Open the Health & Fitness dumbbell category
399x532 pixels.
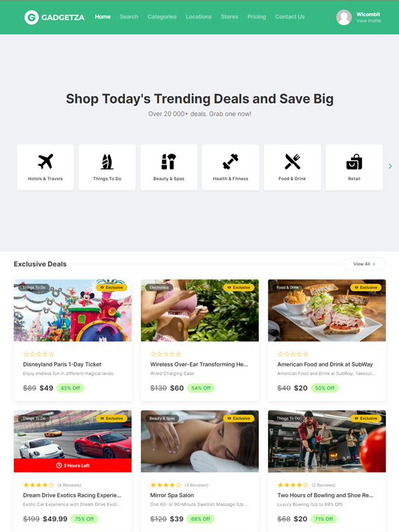pyautogui.click(x=231, y=168)
